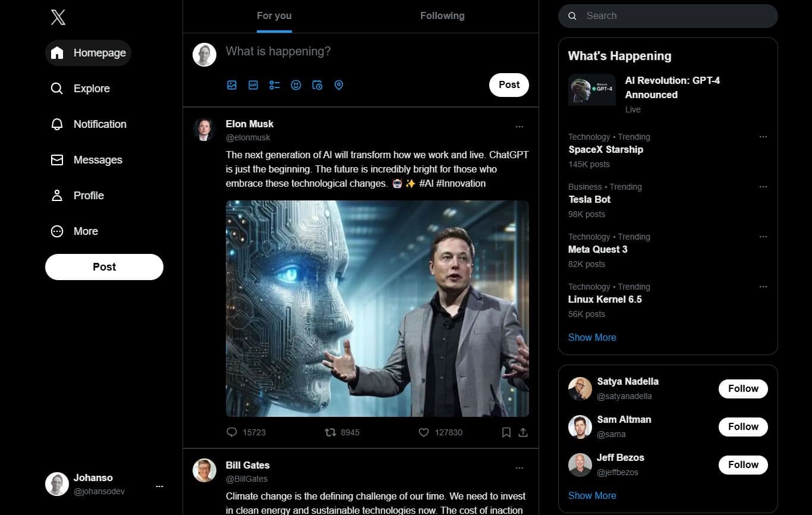
Task: Like Elon Musk's post
Action: [424, 432]
